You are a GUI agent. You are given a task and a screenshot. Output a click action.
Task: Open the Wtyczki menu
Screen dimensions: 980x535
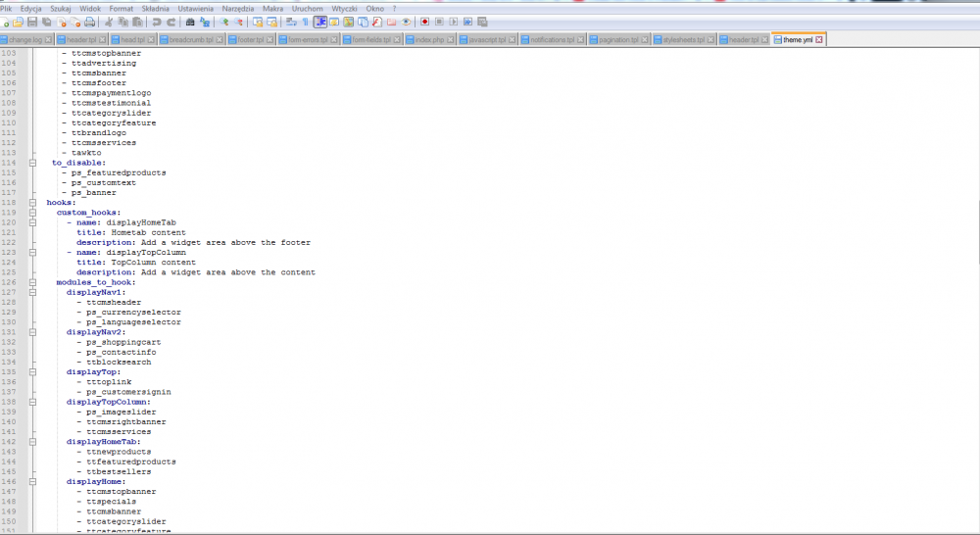tap(344, 9)
